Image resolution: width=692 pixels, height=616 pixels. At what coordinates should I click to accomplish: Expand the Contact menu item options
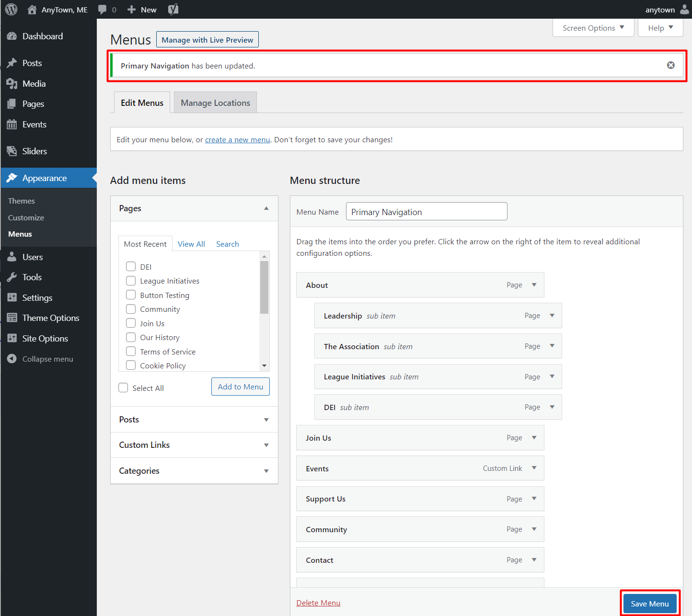tap(534, 559)
